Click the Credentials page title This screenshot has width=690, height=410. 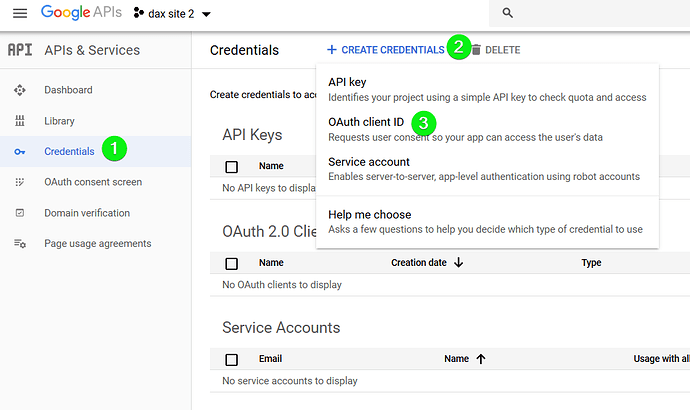click(x=244, y=50)
